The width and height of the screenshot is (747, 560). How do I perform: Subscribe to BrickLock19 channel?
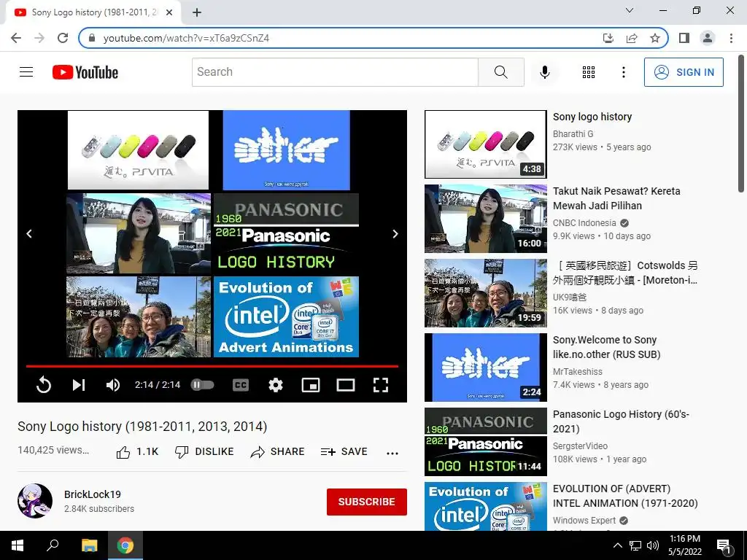[366, 502]
